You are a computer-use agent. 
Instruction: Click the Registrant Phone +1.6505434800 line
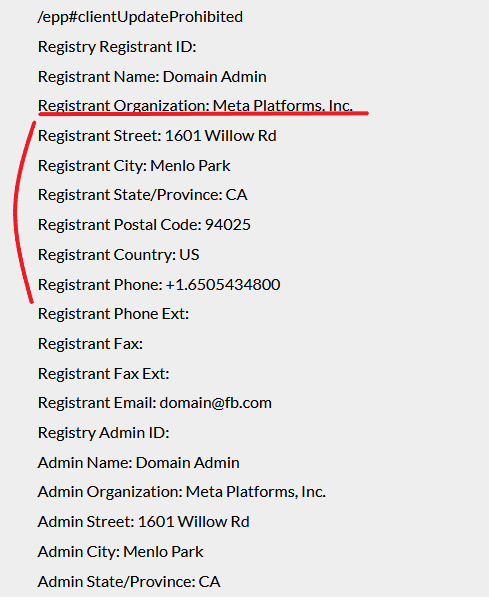pyautogui.click(x=159, y=284)
